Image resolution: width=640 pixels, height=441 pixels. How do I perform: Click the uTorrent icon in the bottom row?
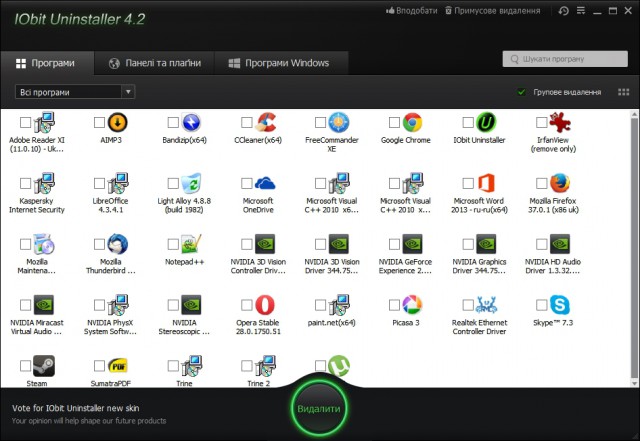click(339, 365)
